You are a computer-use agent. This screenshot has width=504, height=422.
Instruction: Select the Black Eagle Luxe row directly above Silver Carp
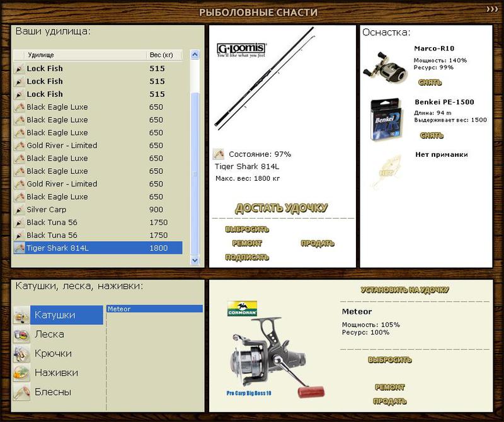(98, 197)
